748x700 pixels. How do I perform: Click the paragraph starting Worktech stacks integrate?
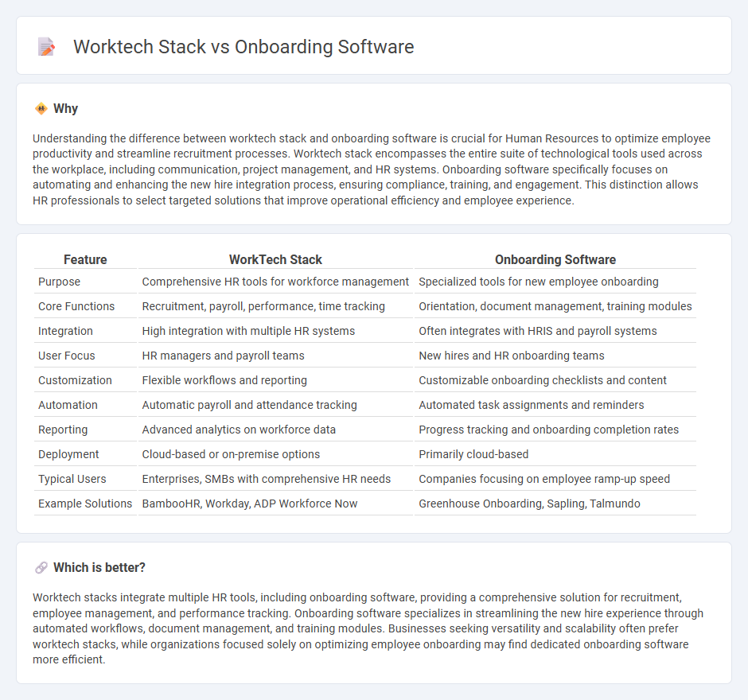(368, 628)
